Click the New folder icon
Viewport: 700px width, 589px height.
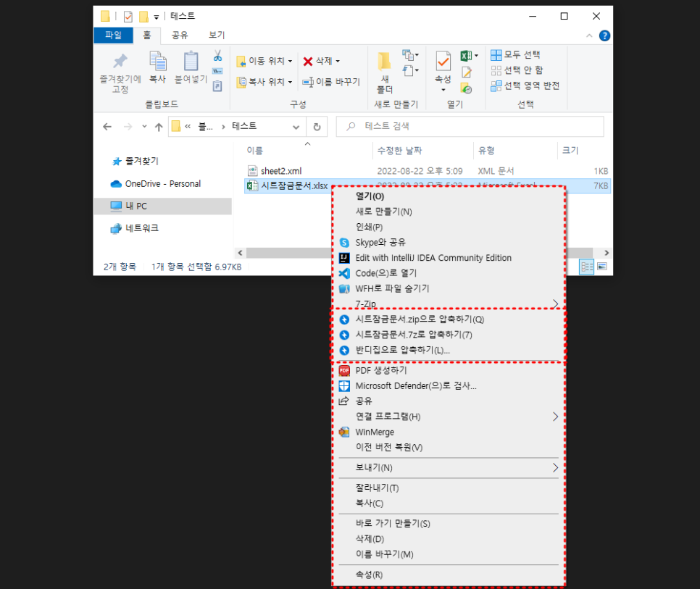pos(384,62)
